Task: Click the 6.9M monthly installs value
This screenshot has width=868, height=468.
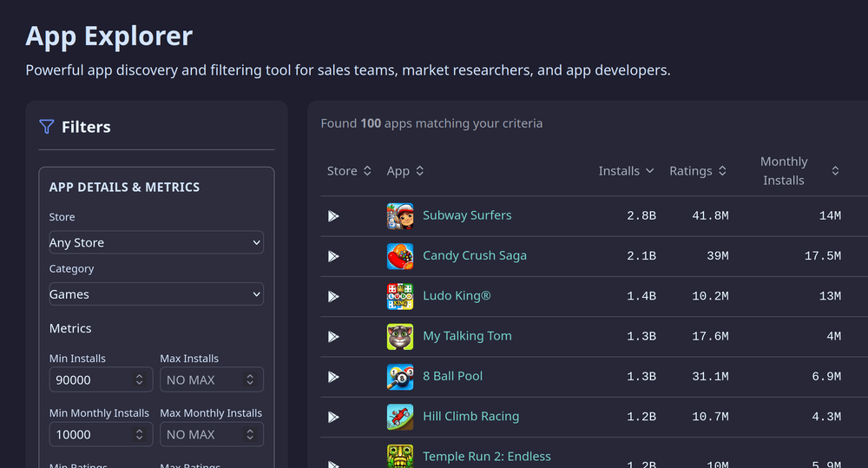Action: (826, 377)
